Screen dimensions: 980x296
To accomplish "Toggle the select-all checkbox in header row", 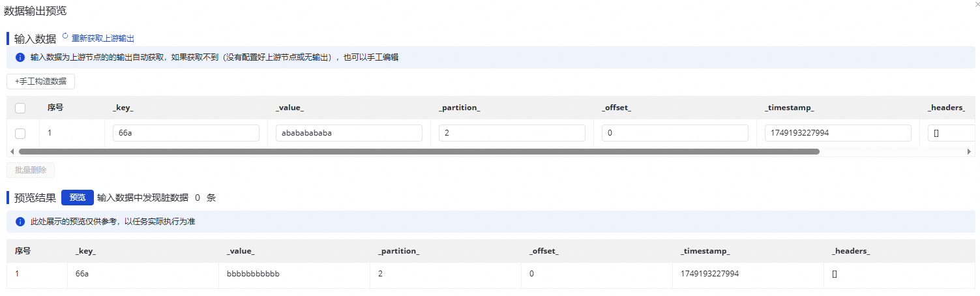I will point(20,108).
